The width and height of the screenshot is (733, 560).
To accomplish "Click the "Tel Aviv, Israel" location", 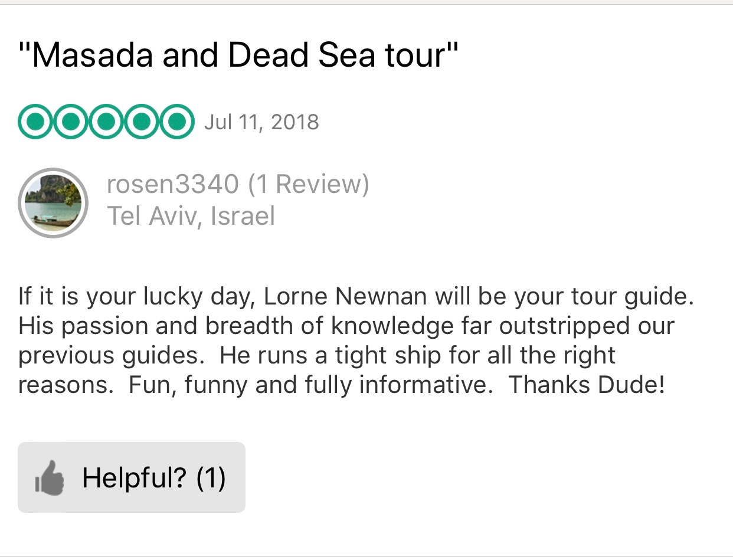I will point(191,217).
